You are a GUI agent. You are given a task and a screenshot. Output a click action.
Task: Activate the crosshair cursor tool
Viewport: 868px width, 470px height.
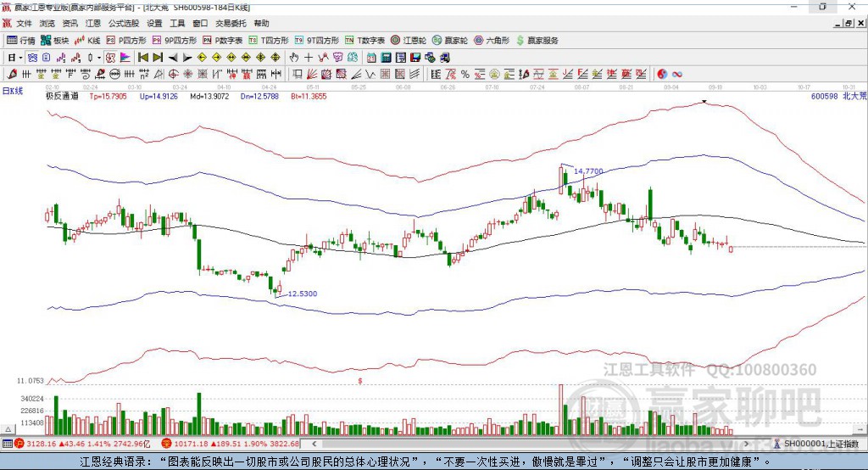tap(309, 58)
